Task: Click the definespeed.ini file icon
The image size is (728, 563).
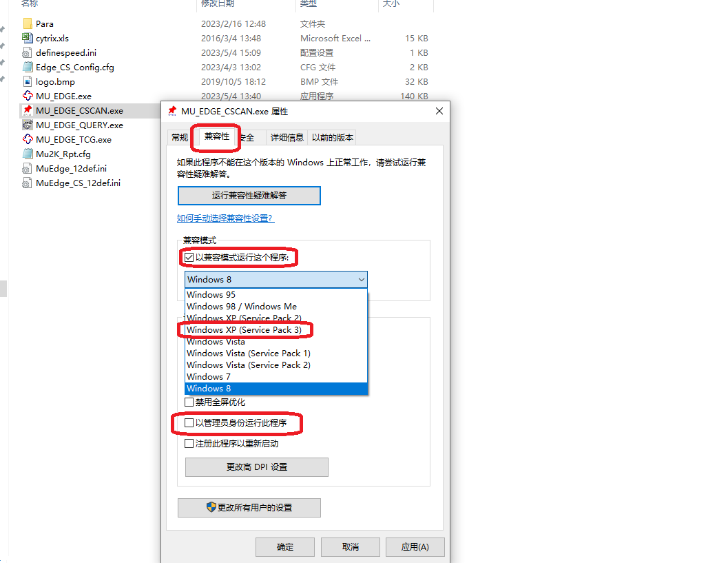Action: pos(28,52)
